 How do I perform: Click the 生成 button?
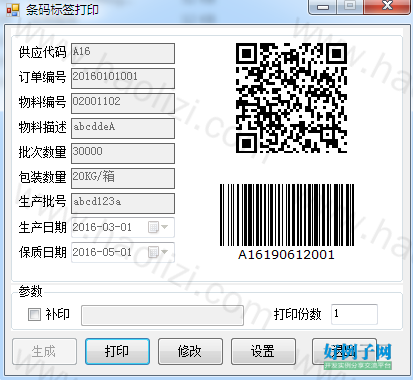coord(45,352)
